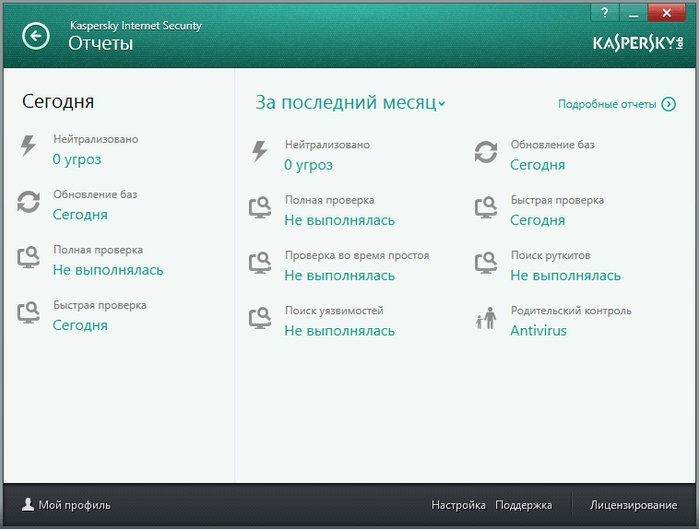Screen dimensions: 699x530
Task: Expand the За последний месяц period dropdown
Action: pyautogui.click(x=350, y=103)
